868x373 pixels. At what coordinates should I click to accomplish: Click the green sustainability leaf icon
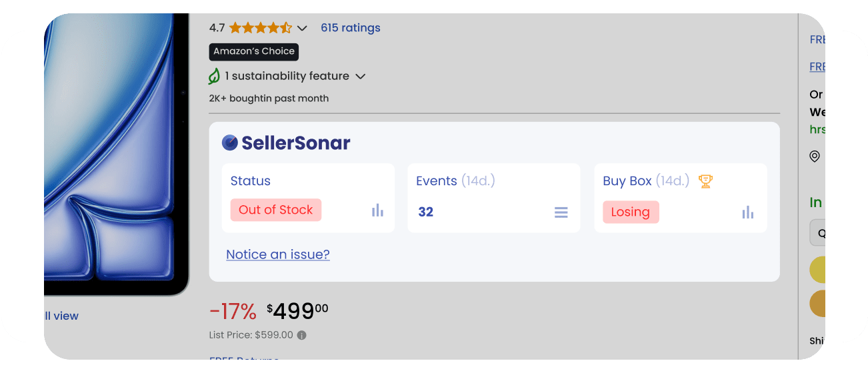click(214, 77)
